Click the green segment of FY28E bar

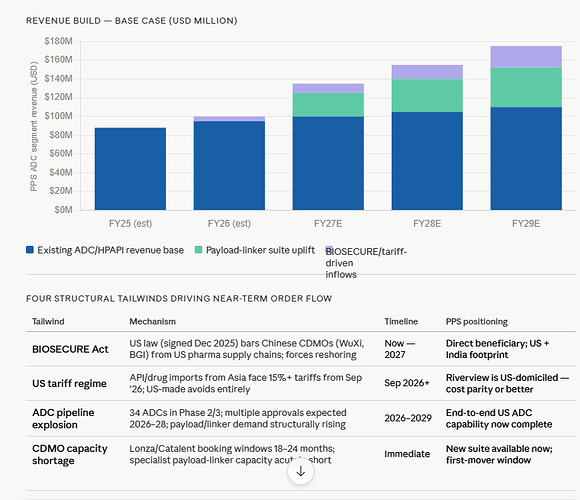[427, 95]
